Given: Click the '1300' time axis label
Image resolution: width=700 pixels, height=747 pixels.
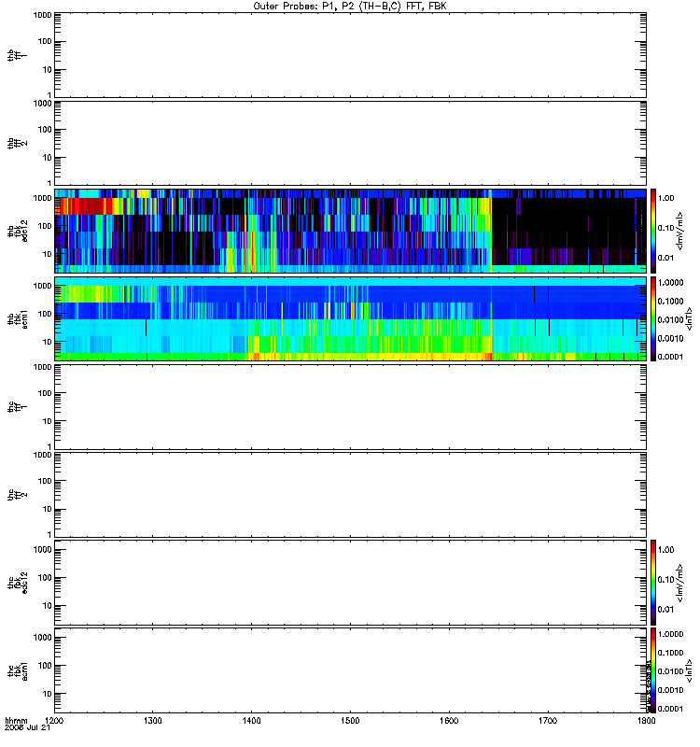Looking at the screenshot, I should 152,720.
